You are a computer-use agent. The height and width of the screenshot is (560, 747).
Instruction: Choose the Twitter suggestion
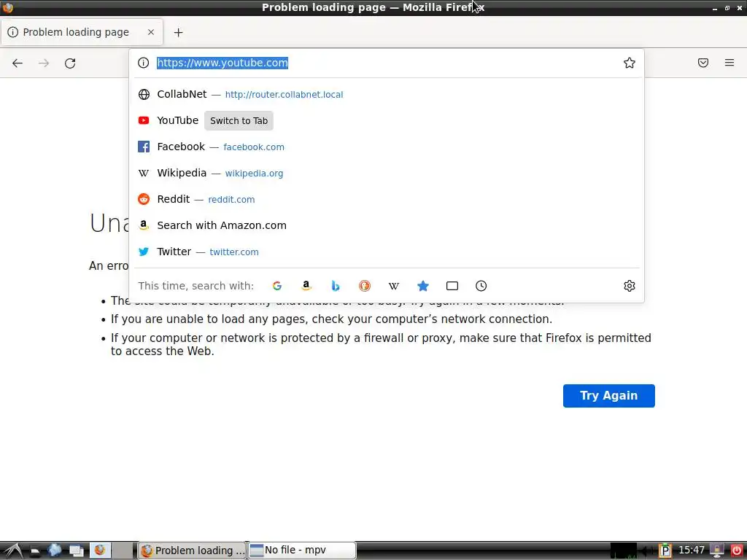tap(387, 252)
